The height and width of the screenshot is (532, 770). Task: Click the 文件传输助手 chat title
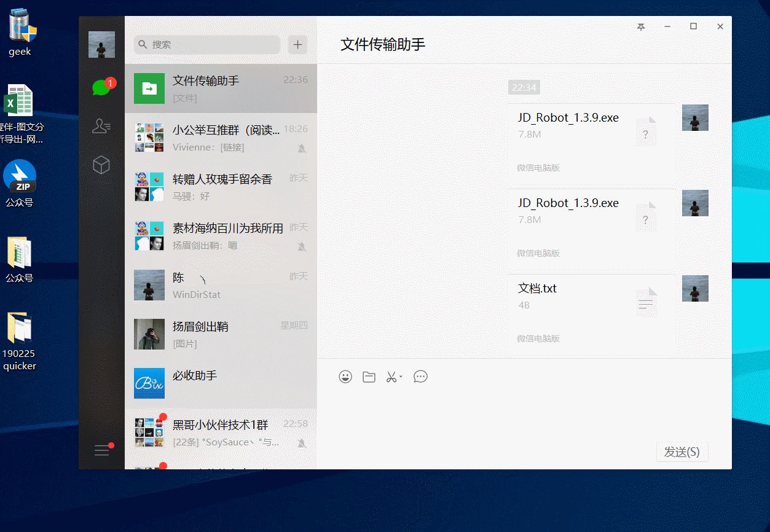383,44
